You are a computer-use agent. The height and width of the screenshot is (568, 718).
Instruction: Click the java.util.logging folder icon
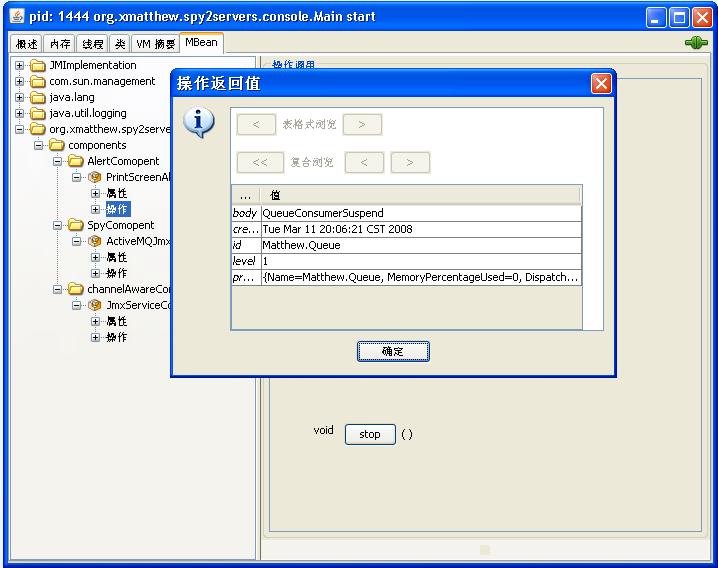38,114
